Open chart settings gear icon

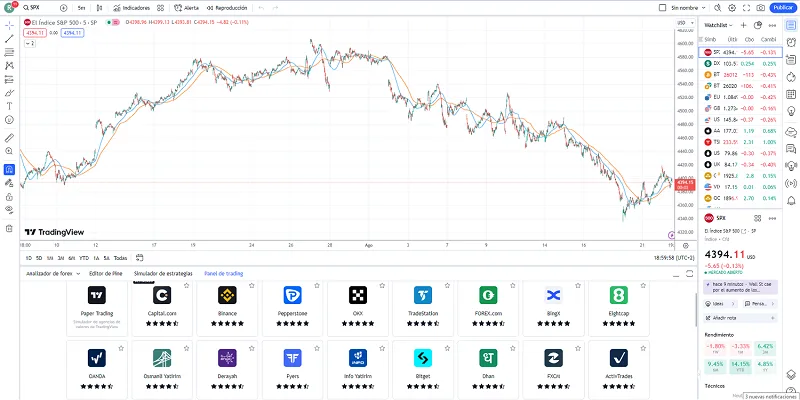pyautogui.click(x=732, y=8)
